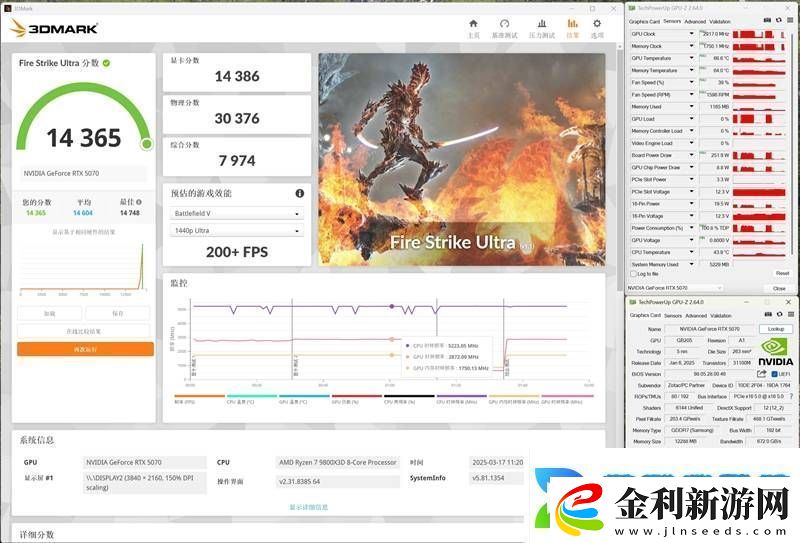Click the share BIOS export icon in GPU-Z
This screenshot has width=800, height=543.
761,374
